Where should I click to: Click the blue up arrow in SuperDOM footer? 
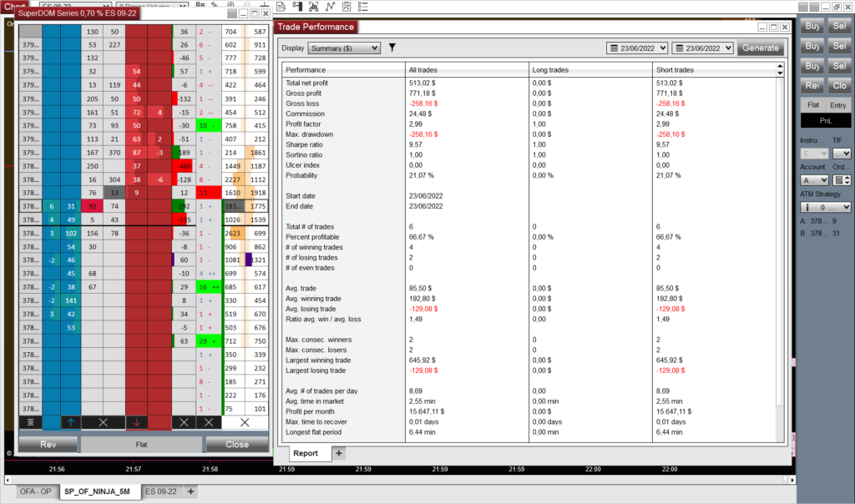pos(71,422)
